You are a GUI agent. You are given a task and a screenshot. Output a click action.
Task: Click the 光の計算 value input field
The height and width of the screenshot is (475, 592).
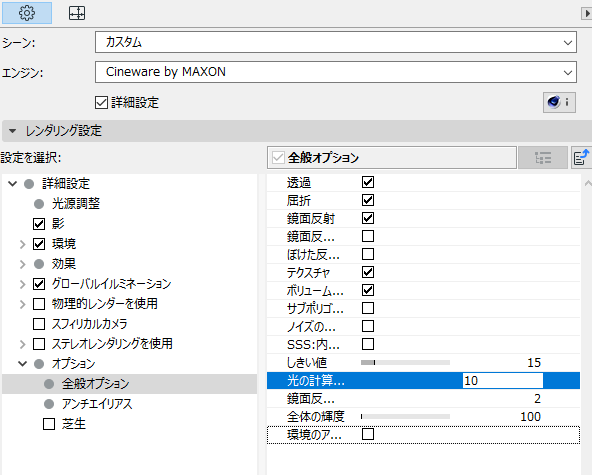(503, 381)
